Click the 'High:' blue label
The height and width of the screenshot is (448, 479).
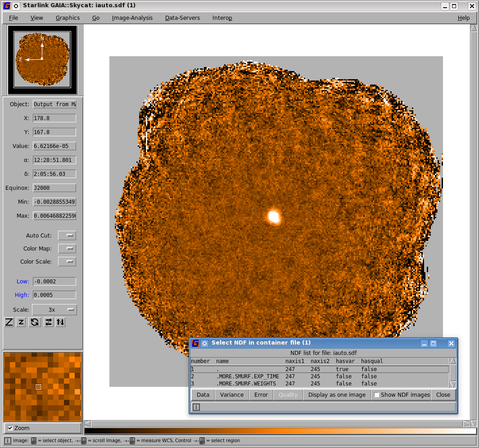22,295
